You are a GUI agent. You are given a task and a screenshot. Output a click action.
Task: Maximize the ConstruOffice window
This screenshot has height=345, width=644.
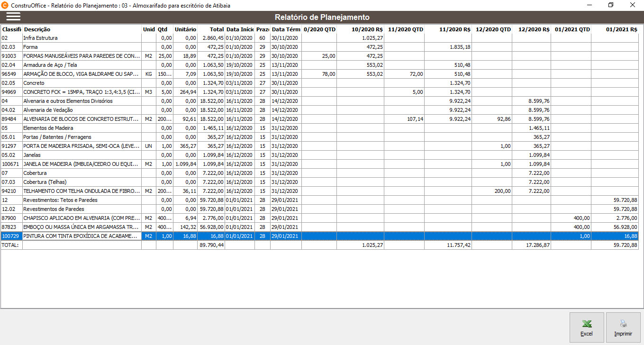pos(611,5)
